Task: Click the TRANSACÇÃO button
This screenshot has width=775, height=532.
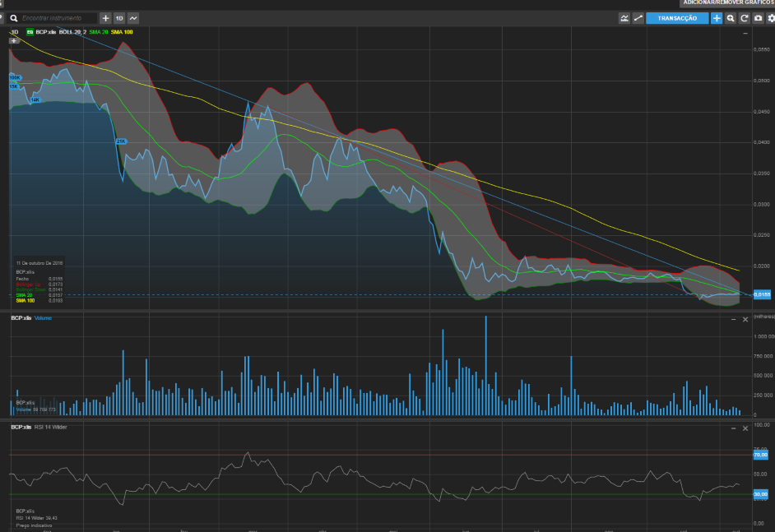Action: [676, 18]
